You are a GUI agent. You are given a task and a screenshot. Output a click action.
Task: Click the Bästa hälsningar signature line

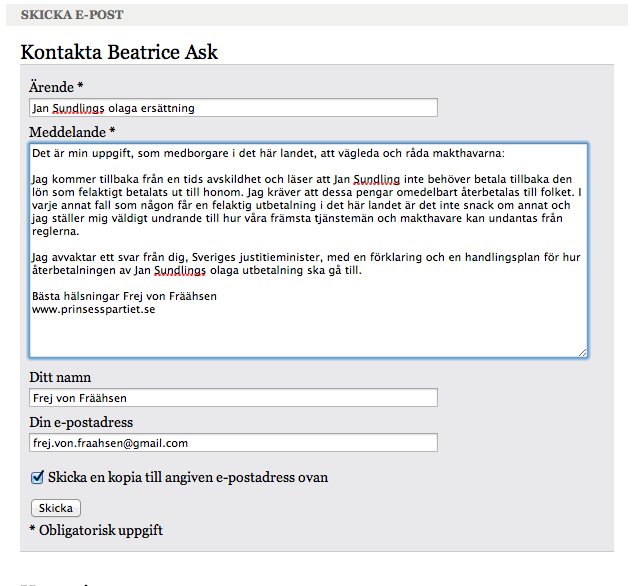[125, 296]
